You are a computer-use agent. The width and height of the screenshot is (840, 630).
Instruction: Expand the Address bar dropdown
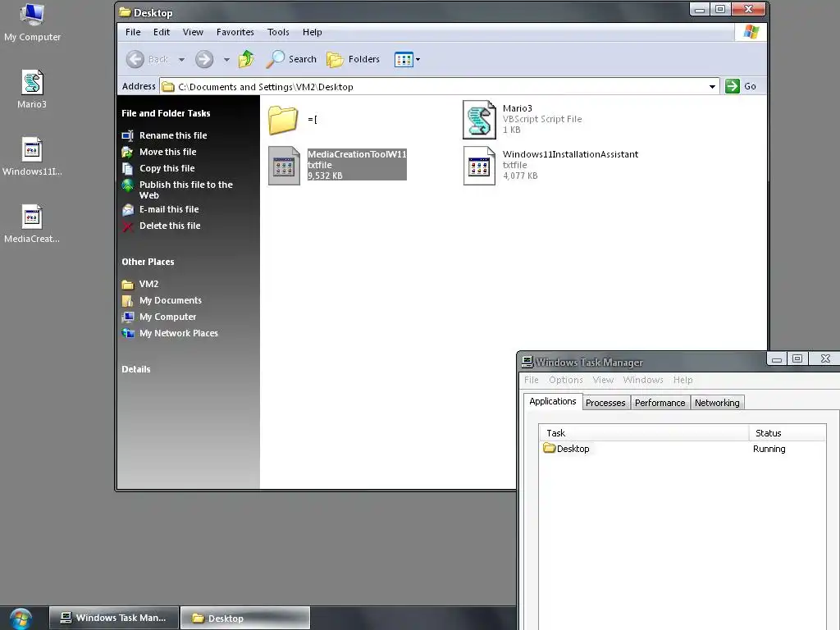click(712, 87)
